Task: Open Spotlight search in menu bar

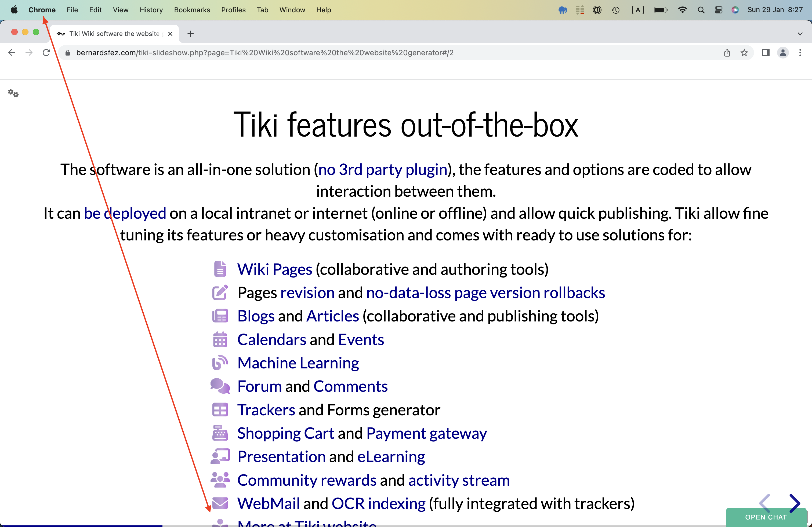Action: pos(701,10)
